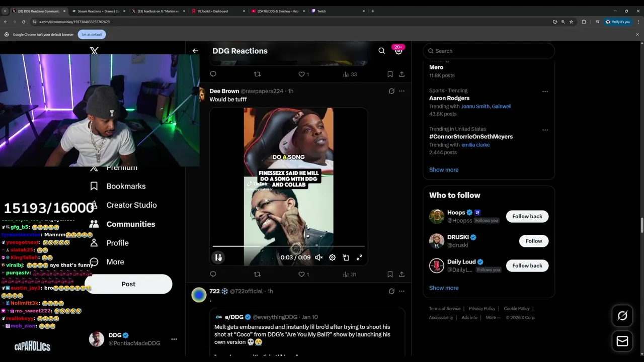Open Grok icon on 722official's post
Screen dimensions: 644x362
pos(391,291)
